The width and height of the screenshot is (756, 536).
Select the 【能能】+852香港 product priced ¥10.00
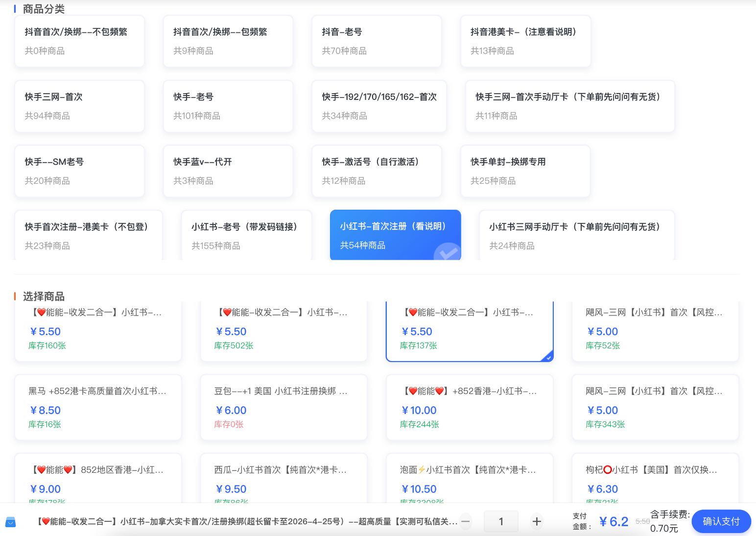click(469, 407)
